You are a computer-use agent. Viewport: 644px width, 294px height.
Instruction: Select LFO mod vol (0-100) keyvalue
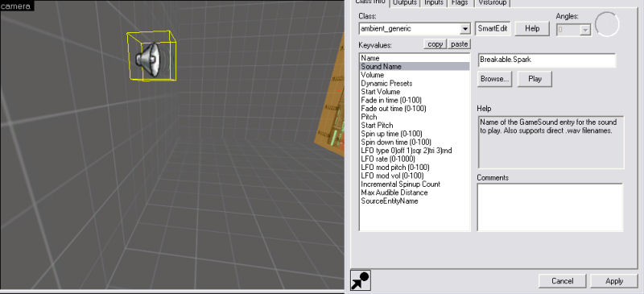415,176
